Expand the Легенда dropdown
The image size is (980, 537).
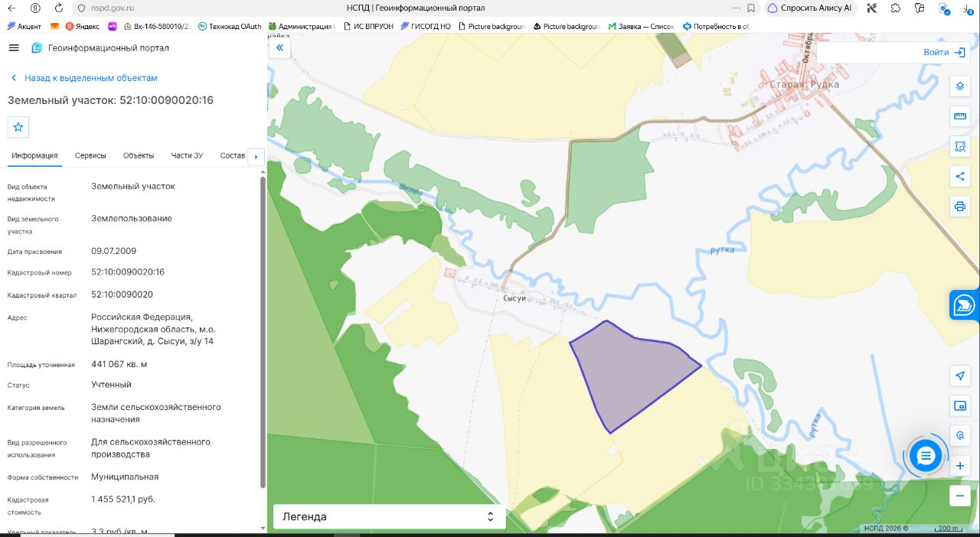tap(389, 516)
